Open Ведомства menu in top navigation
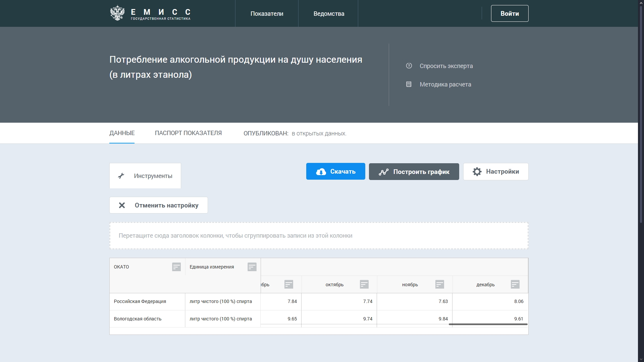This screenshot has height=362, width=644. coord(329,14)
